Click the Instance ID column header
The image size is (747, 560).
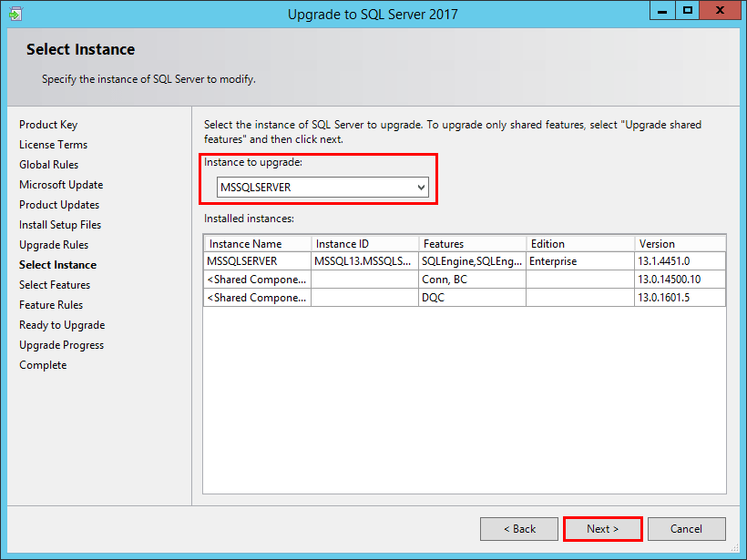[365, 244]
